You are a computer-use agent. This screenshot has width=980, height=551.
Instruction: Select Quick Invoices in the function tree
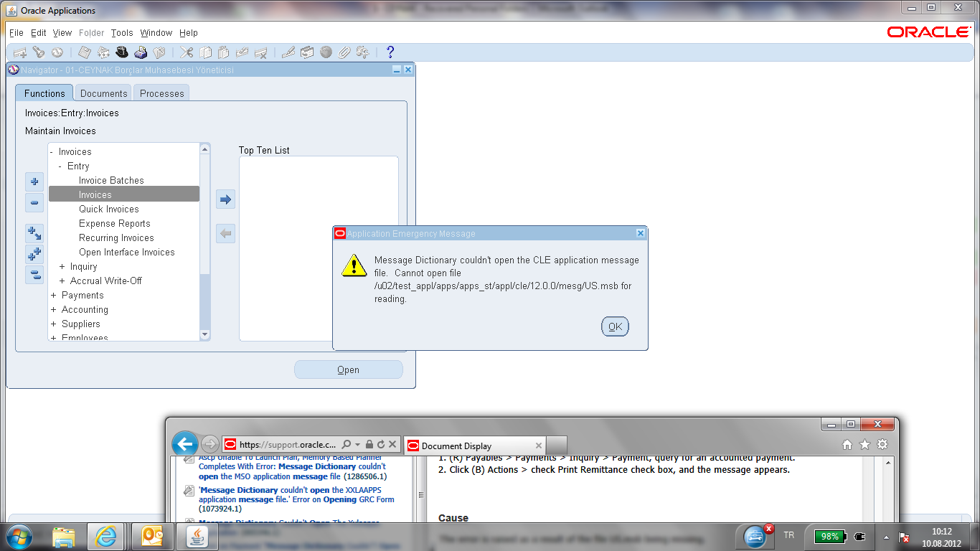coord(108,209)
